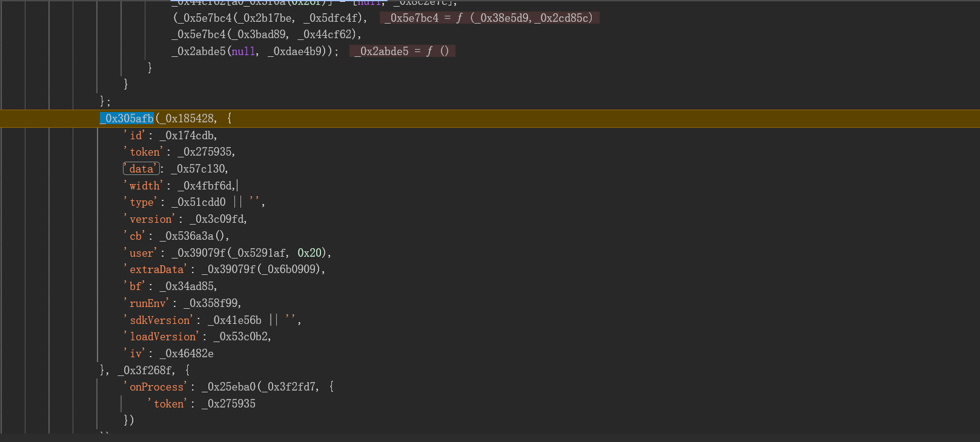980x442 pixels.
Task: Click the null keyword in _0x2abde5 call
Action: pyautogui.click(x=243, y=51)
